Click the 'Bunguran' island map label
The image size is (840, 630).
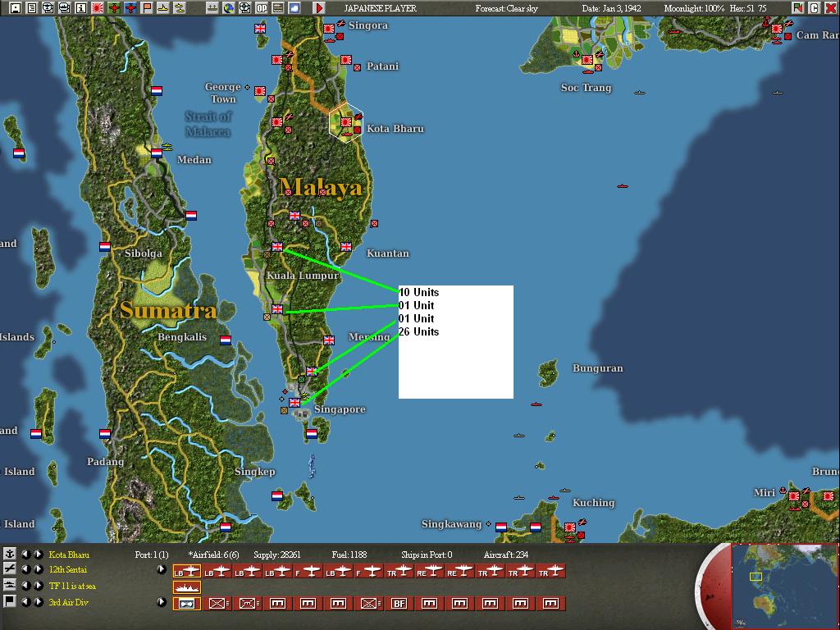tap(598, 368)
